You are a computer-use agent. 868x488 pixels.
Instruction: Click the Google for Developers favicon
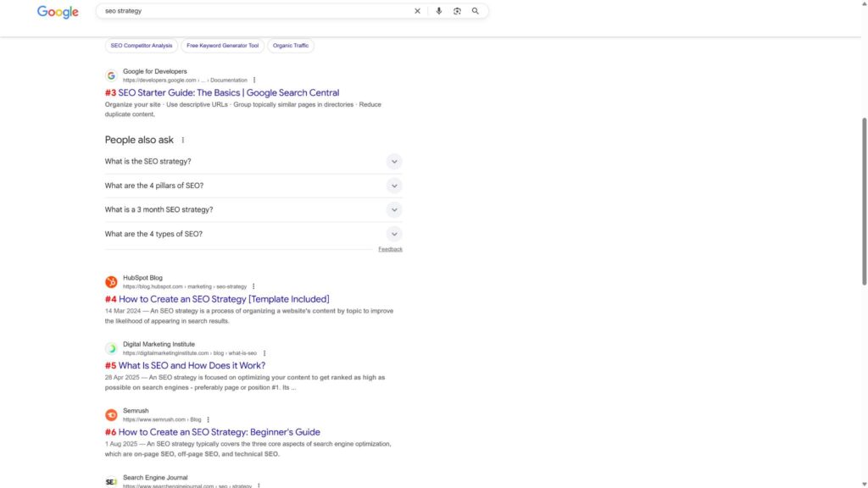(111, 75)
